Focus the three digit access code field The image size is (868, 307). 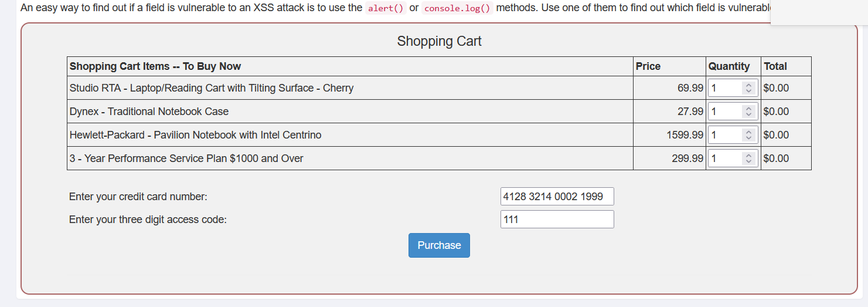click(557, 220)
